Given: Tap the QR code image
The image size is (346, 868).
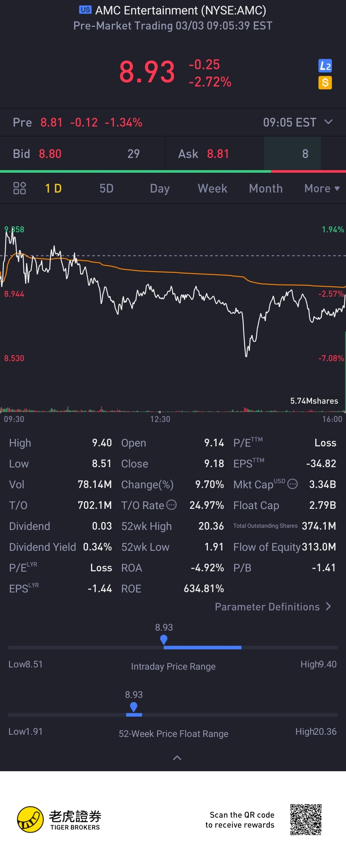Looking at the screenshot, I should 306,820.
